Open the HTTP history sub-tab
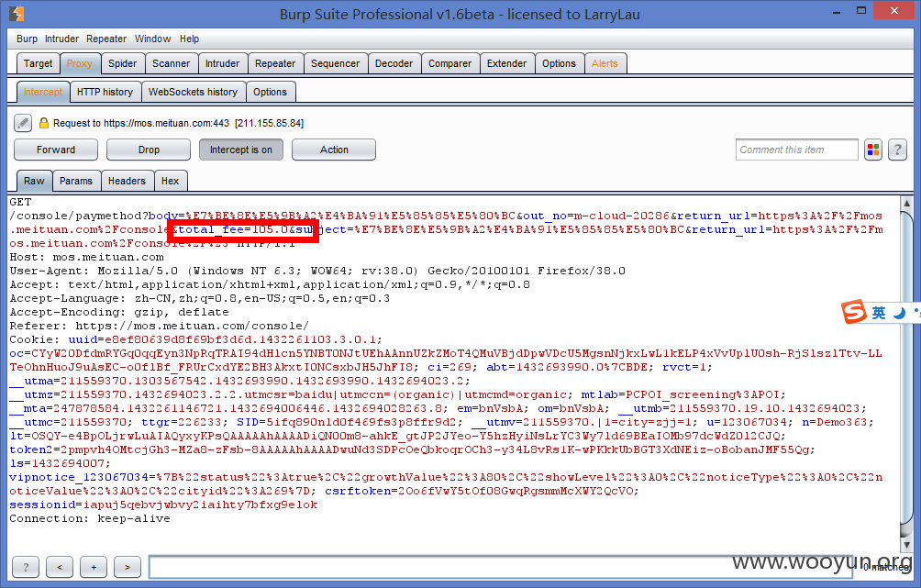Screen dimensions: 921x588 click(105, 93)
